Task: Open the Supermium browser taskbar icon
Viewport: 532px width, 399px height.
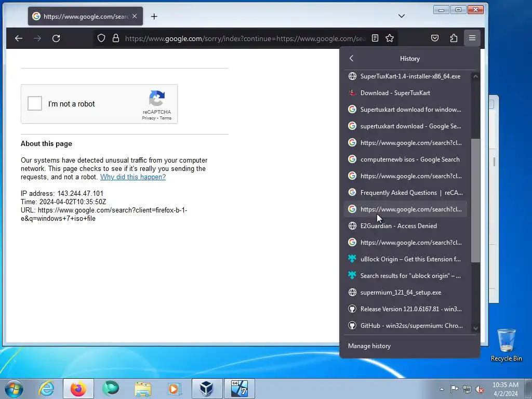Action: click(x=110, y=389)
